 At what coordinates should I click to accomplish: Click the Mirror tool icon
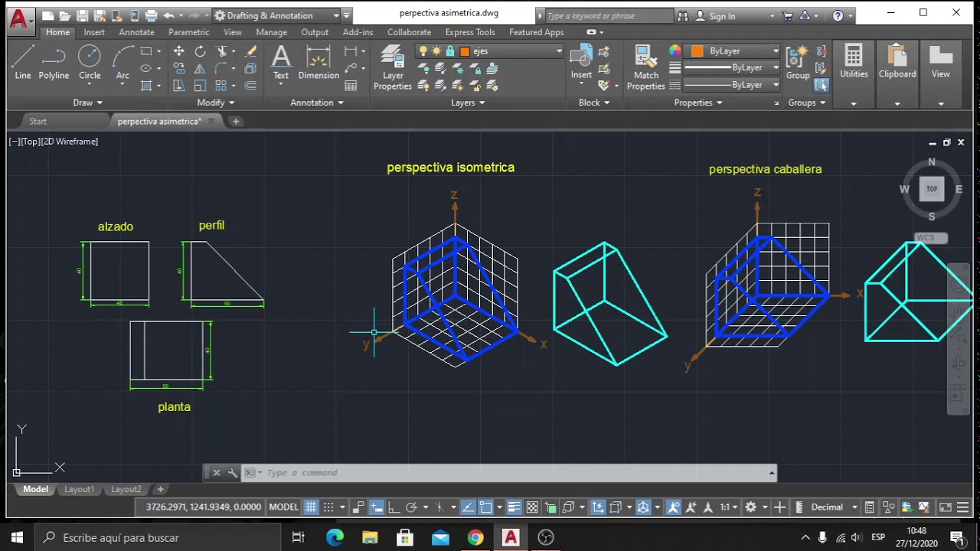click(200, 68)
